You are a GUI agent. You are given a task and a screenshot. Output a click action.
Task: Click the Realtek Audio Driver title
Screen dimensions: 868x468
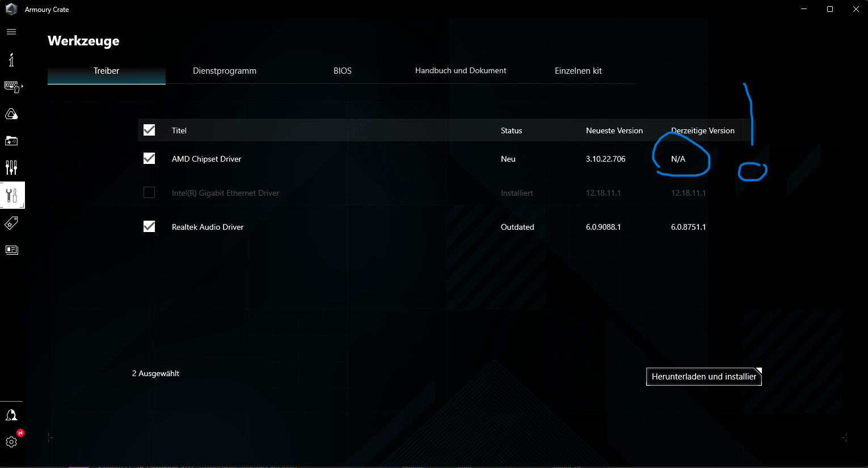(x=208, y=227)
